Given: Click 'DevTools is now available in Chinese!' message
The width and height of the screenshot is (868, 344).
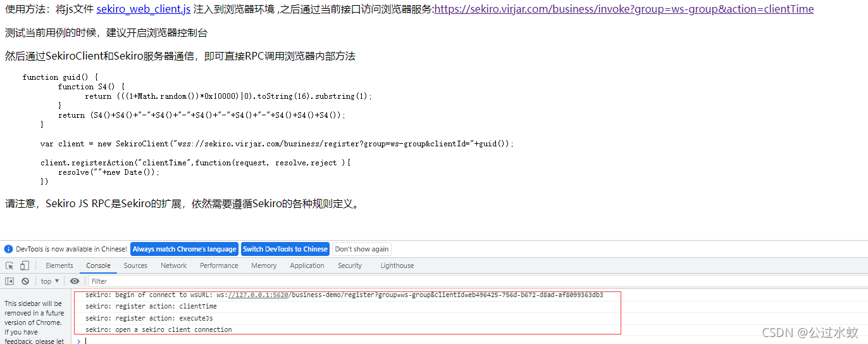Looking at the screenshot, I should 71,249.
